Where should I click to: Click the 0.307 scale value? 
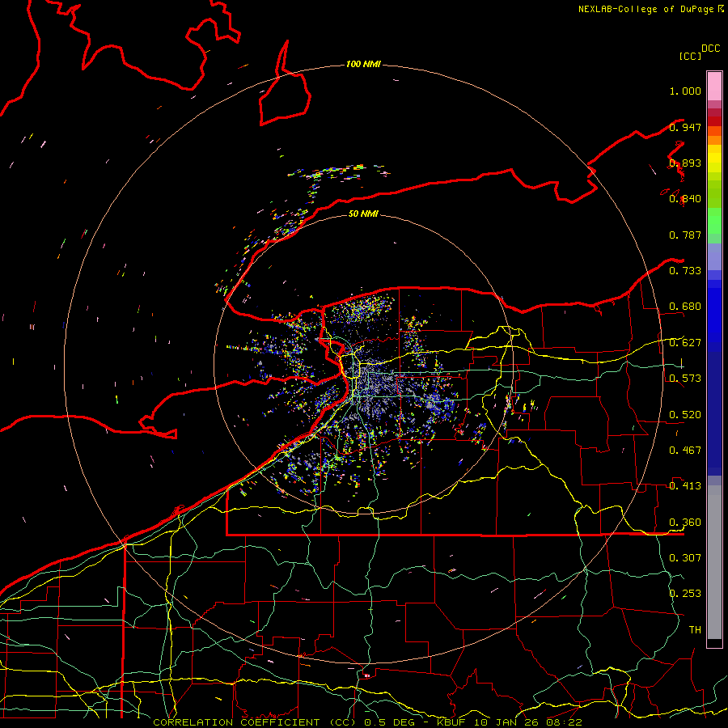(685, 558)
